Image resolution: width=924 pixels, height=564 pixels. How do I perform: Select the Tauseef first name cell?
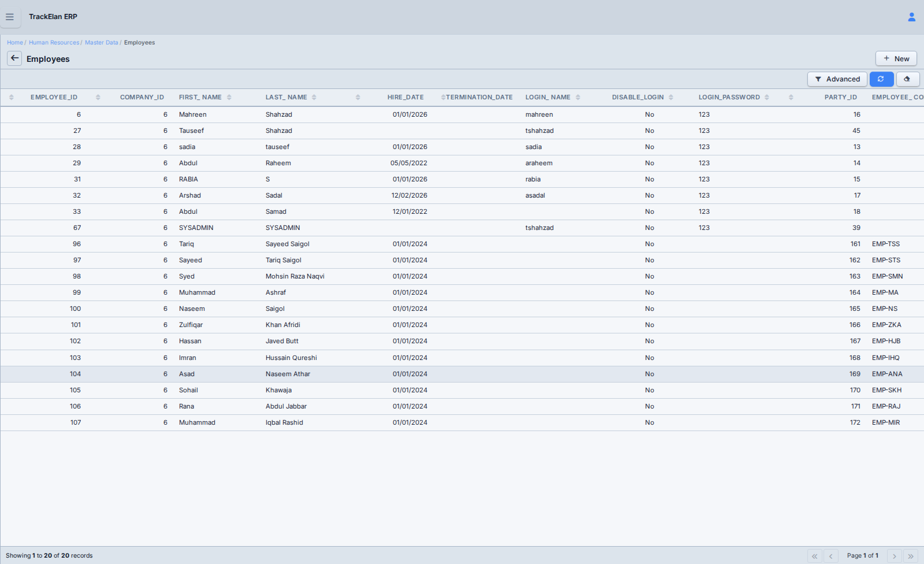coord(191,131)
